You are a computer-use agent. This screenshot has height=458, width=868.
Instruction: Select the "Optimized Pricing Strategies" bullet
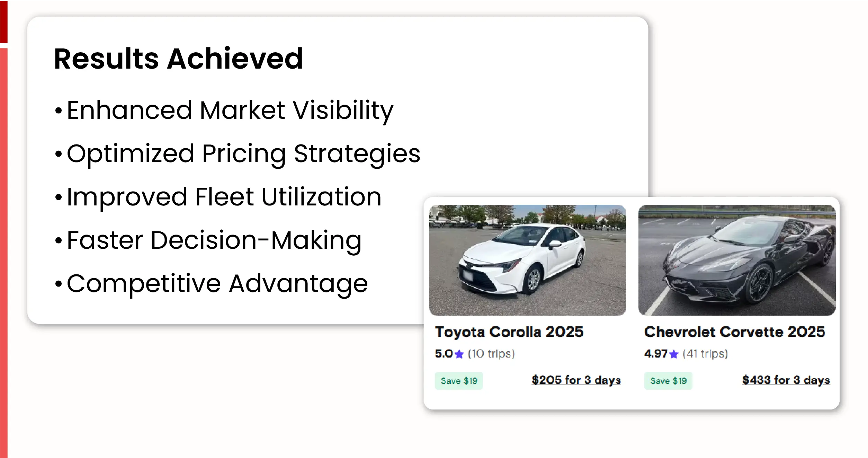[x=243, y=153]
